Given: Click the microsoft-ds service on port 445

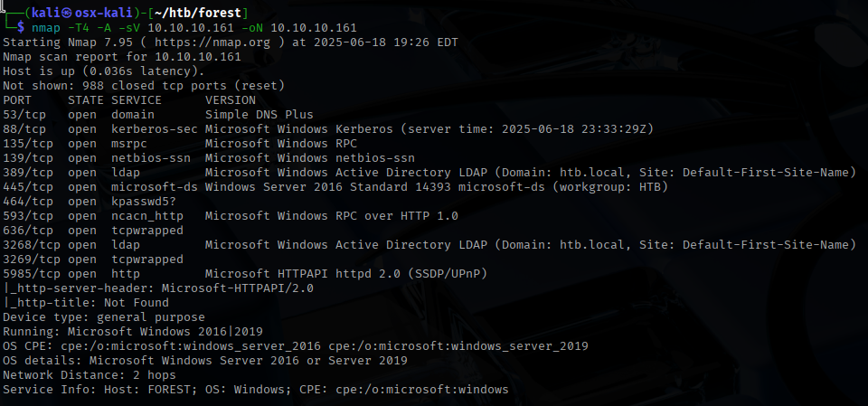Looking at the screenshot, I should [155, 186].
